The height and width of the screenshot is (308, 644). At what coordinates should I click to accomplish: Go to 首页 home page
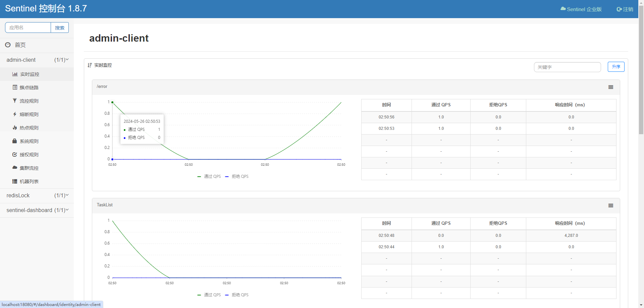pyautogui.click(x=37, y=45)
